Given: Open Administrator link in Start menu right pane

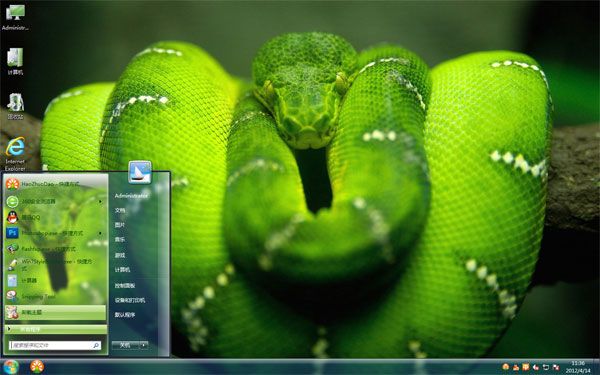Looking at the screenshot, I should point(131,196).
